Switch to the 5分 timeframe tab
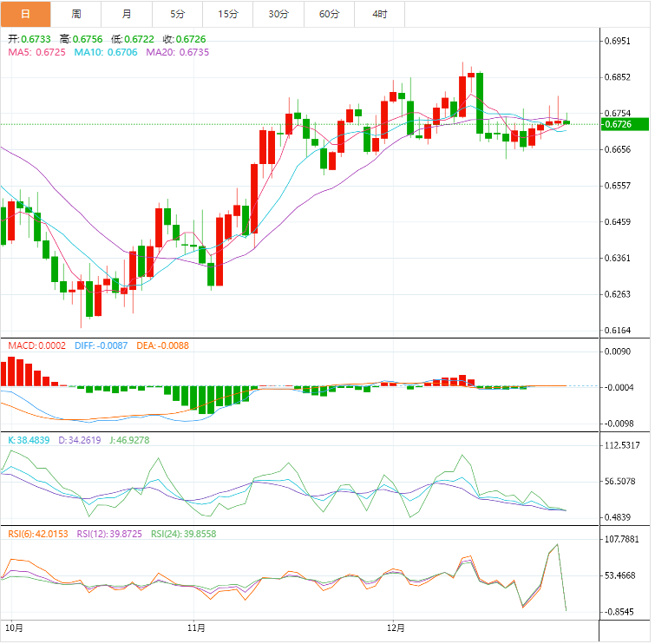 [x=178, y=14]
